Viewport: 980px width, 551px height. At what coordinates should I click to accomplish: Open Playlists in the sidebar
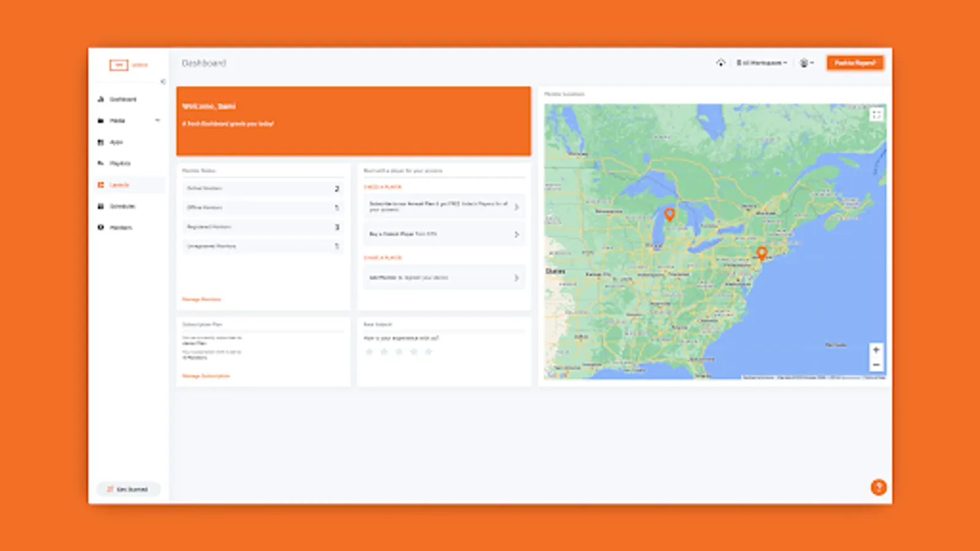click(120, 163)
